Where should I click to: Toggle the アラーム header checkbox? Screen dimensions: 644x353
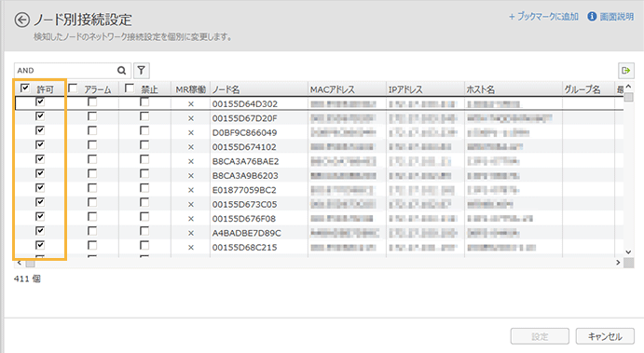coord(73,88)
